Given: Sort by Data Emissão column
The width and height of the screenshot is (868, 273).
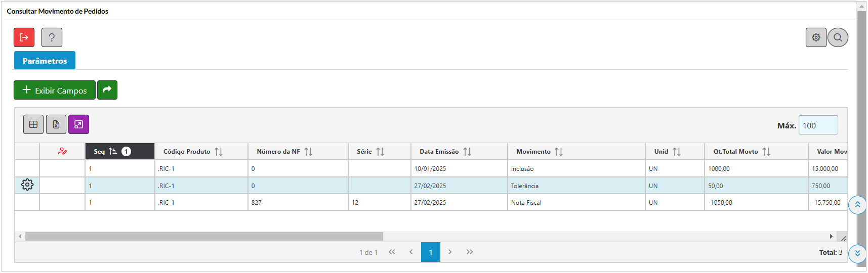Looking at the screenshot, I should [x=467, y=152].
